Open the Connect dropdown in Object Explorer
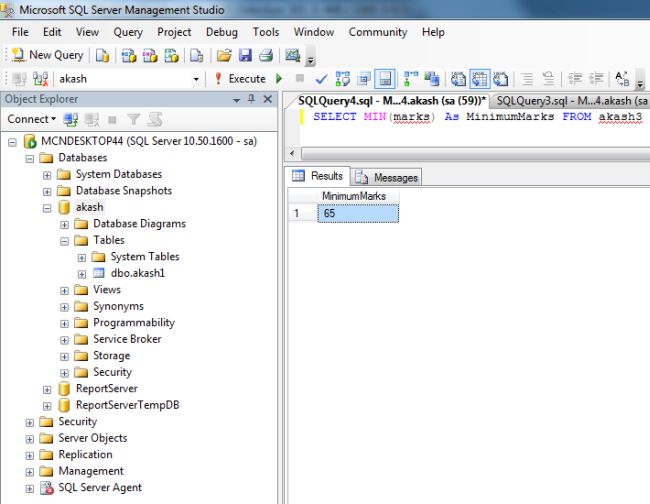Viewport: 650px width, 504px height. coord(32,119)
